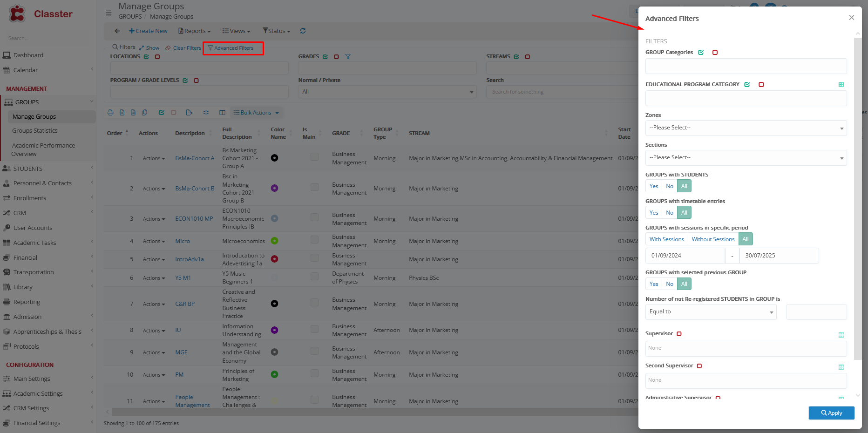868x433 pixels.
Task: Set GROUPS with timetable entries to No
Action: 670,213
